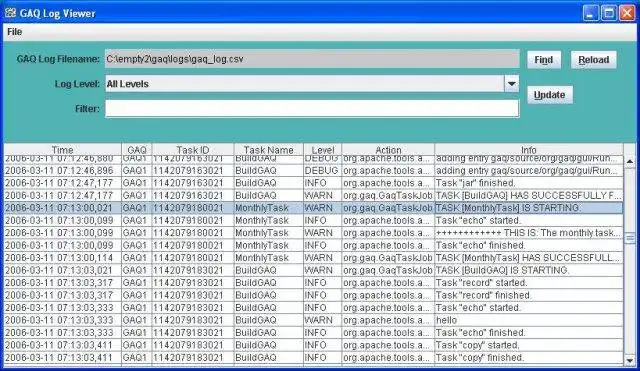
Task: Click time cell '2006-03-11 07:13:03,021'
Action: point(62,270)
